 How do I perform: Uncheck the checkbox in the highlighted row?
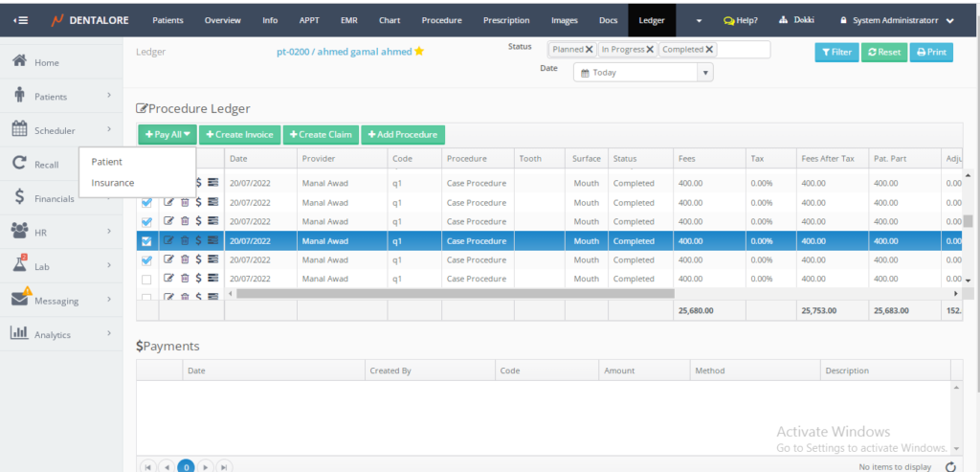pyautogui.click(x=146, y=241)
